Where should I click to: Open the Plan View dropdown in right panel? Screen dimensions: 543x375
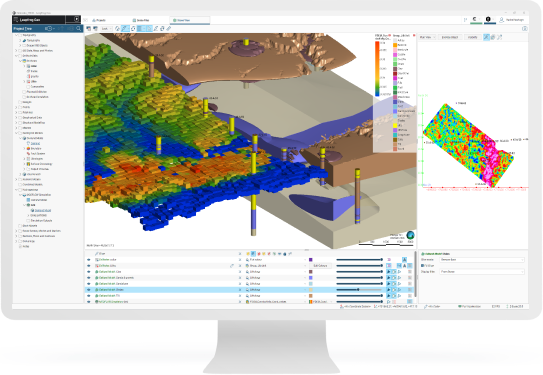(x=427, y=37)
